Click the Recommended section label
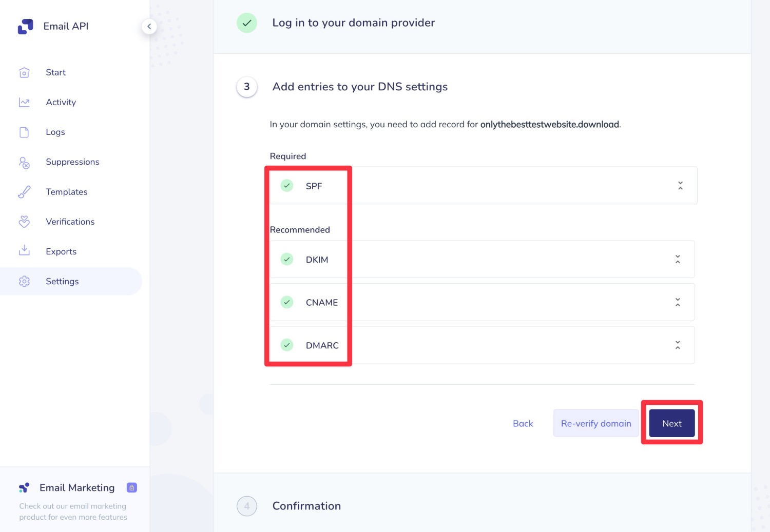Image resolution: width=770 pixels, height=532 pixels. 300,230
